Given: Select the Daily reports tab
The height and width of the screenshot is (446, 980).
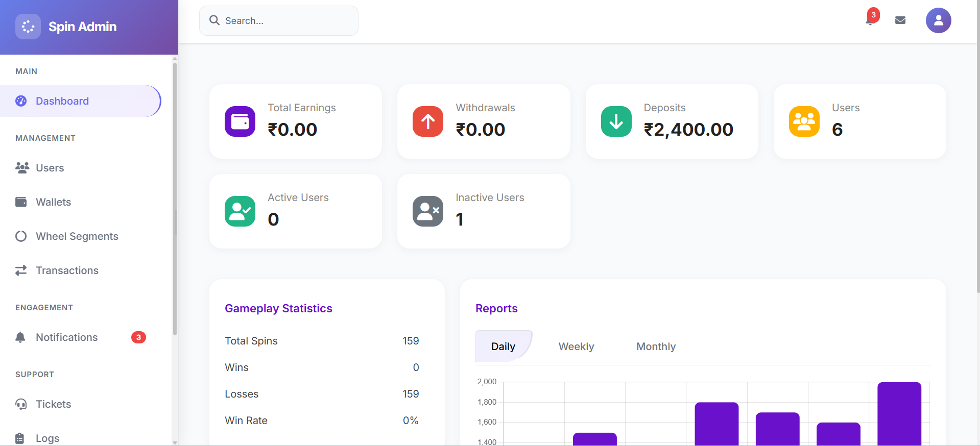Looking at the screenshot, I should [x=503, y=346].
